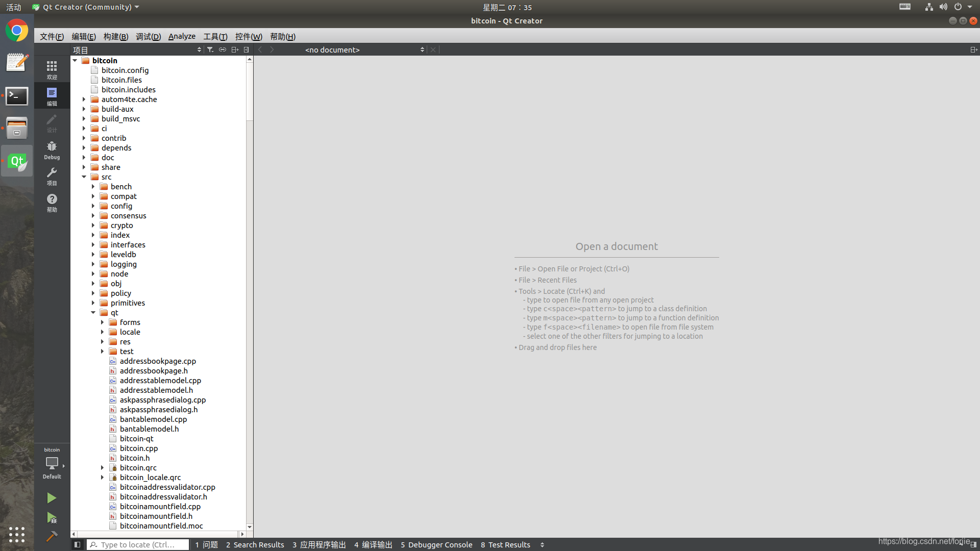Start debugging with the run-debug button
The image size is (980, 551).
[x=52, y=518]
